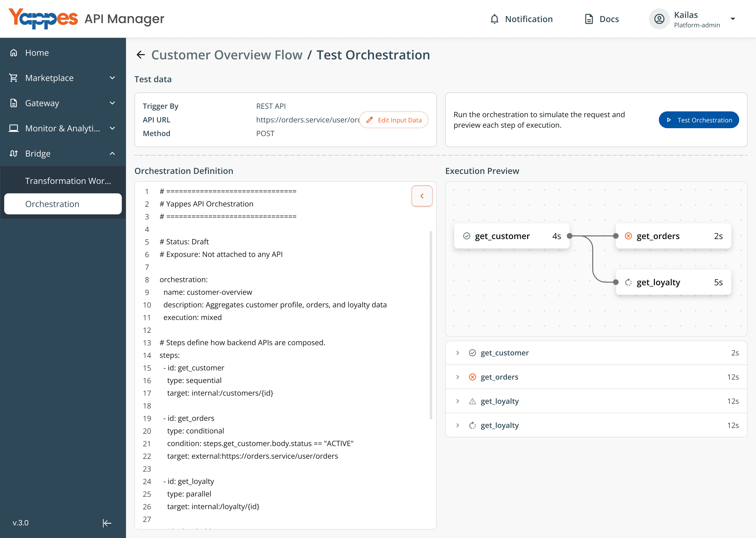Click the '2s' duration in get_customer result row
756x538 pixels.
point(735,353)
